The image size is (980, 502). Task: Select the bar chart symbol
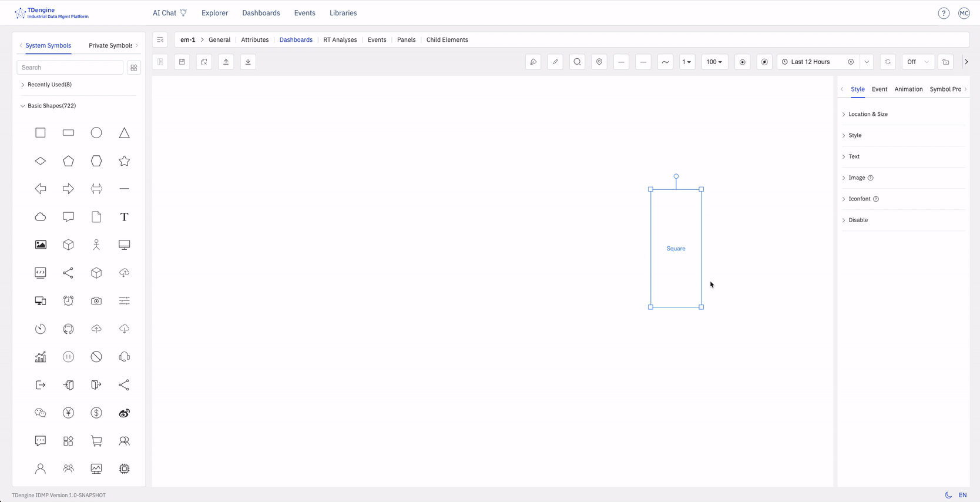(x=41, y=357)
